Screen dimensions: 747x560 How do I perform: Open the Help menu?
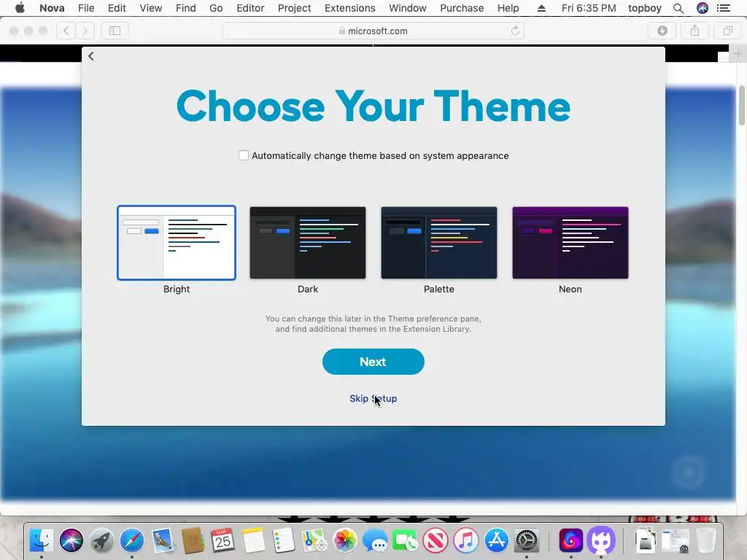[x=508, y=8]
